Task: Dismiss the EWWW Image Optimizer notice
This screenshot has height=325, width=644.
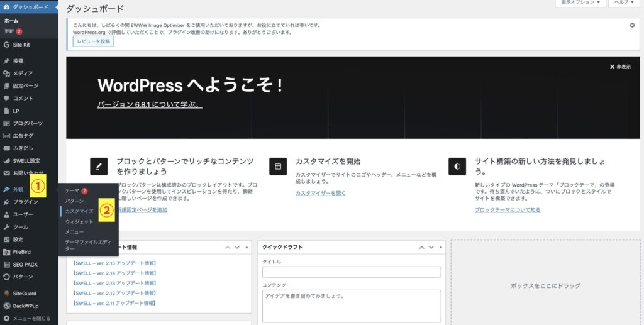Action: point(632,25)
